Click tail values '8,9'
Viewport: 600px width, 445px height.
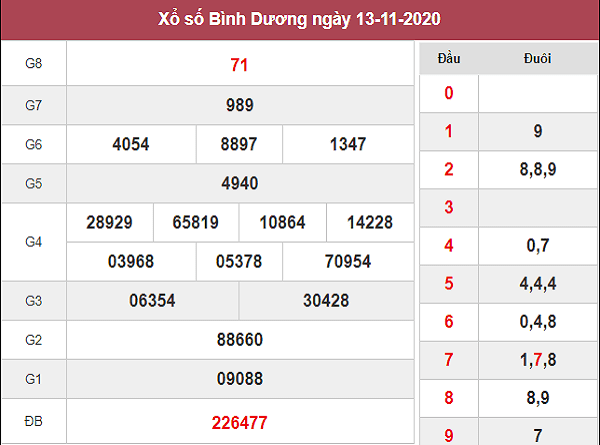click(x=538, y=398)
